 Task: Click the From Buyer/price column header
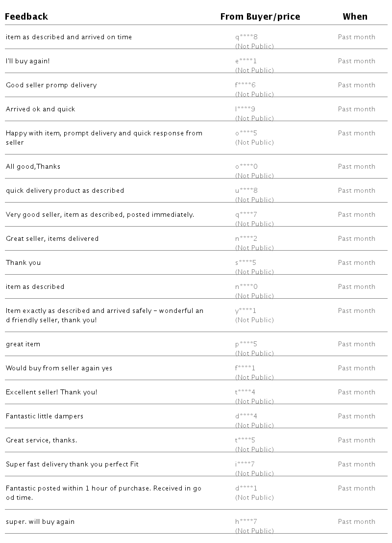(x=260, y=17)
